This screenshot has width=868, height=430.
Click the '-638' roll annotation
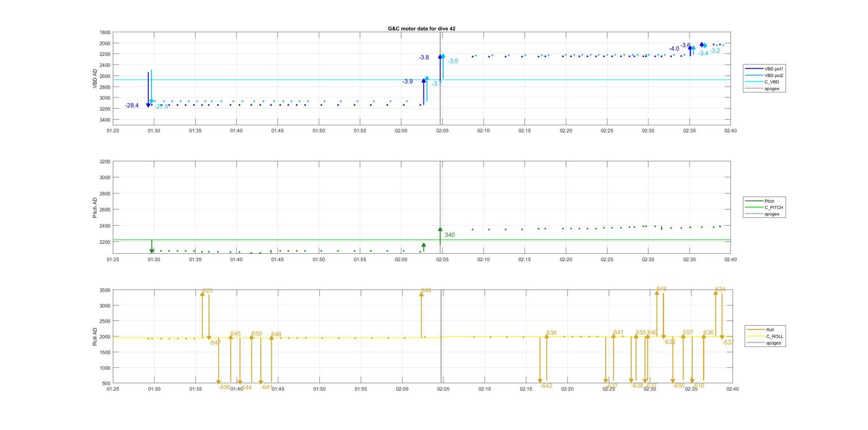637,385
